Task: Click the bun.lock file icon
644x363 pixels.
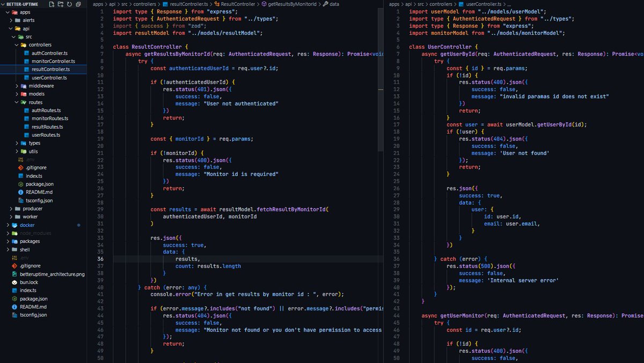Action: pyautogui.click(x=14, y=282)
